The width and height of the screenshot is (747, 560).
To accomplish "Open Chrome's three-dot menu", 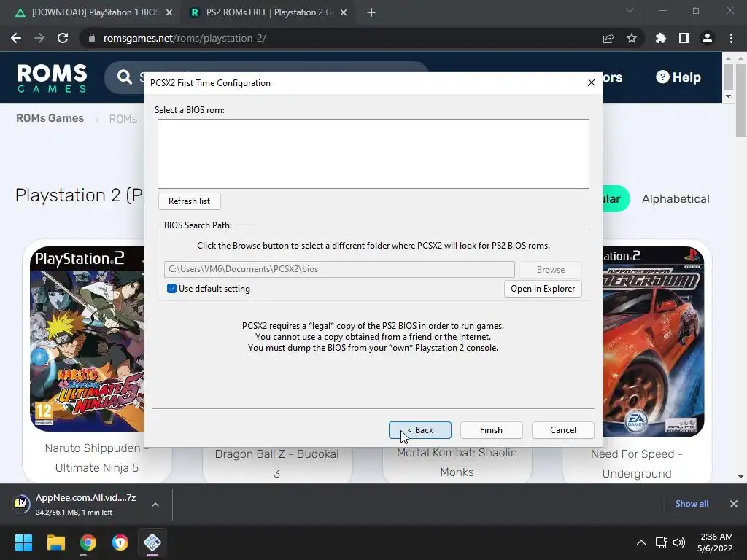I will [x=731, y=38].
